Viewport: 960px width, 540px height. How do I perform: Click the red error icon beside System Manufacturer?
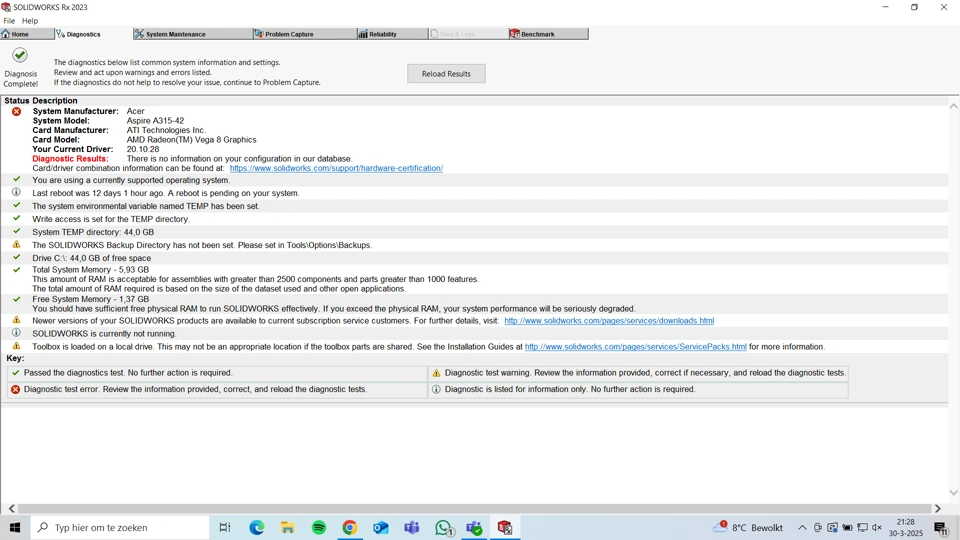[x=17, y=111]
